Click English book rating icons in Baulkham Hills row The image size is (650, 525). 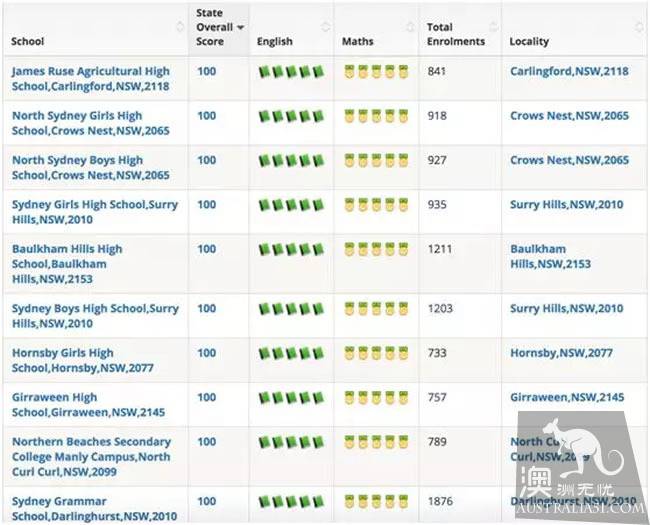point(291,249)
